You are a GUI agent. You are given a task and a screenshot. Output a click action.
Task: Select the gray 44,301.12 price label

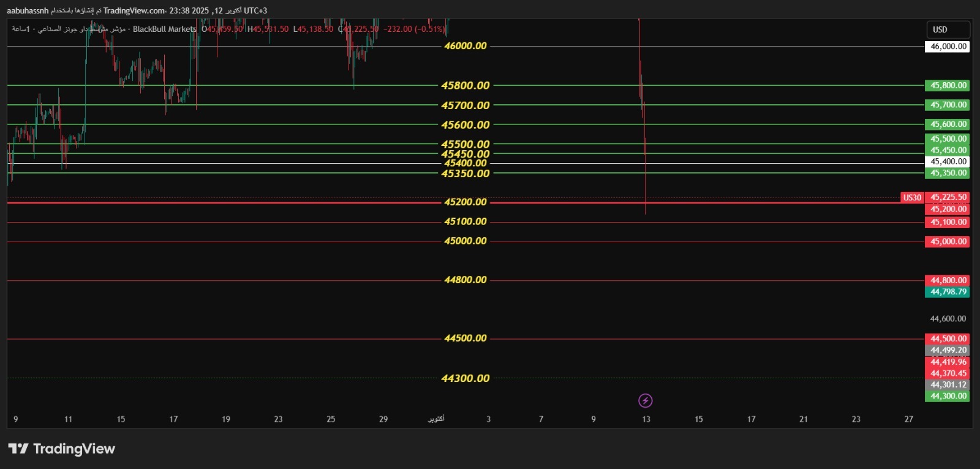tap(948, 384)
